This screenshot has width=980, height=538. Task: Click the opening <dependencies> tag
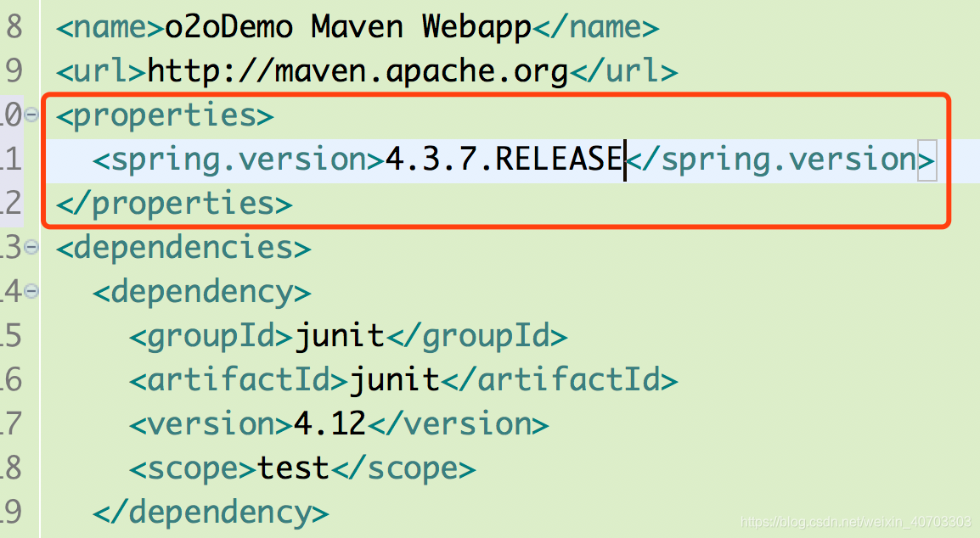183,248
